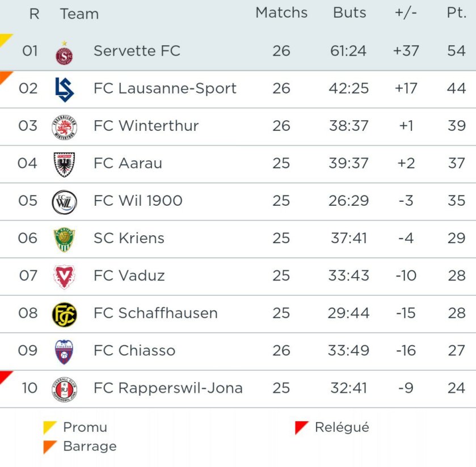Click the yellow Promu legend marker

point(49,427)
